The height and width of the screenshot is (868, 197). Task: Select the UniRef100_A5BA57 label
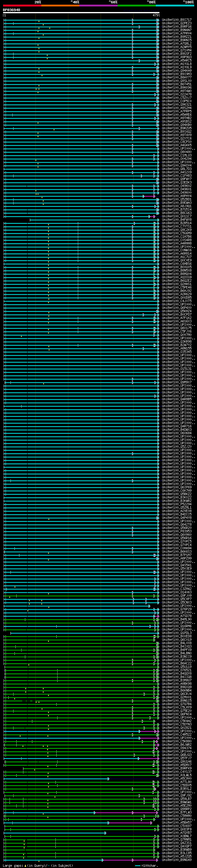click(x=177, y=822)
